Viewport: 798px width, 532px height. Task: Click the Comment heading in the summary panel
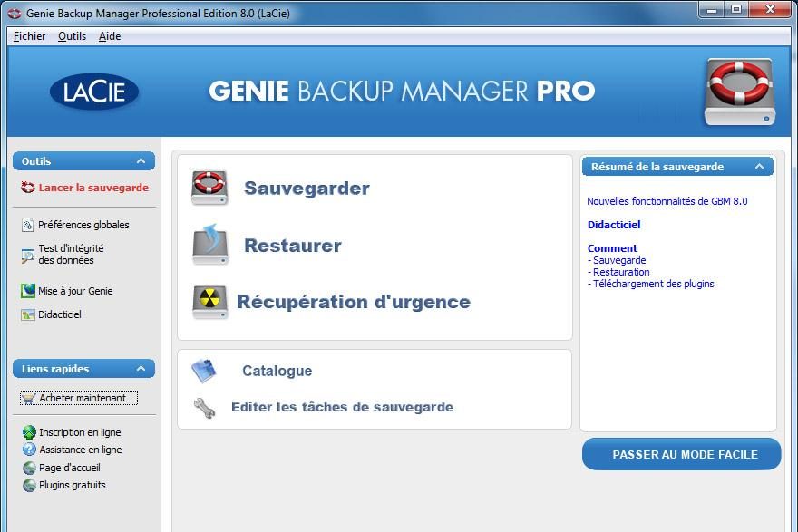pos(612,248)
